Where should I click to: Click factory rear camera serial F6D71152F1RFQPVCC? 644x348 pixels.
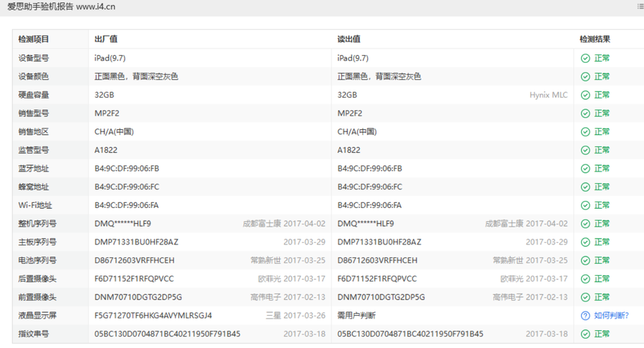(x=135, y=279)
